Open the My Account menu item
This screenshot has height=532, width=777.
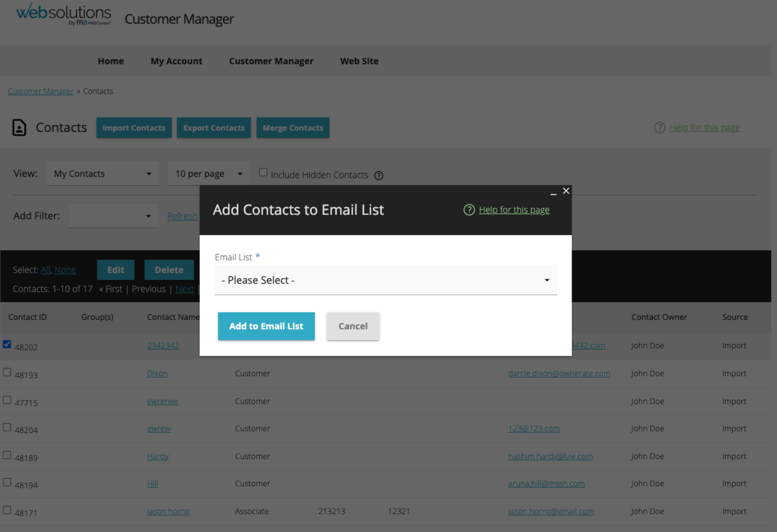point(176,61)
